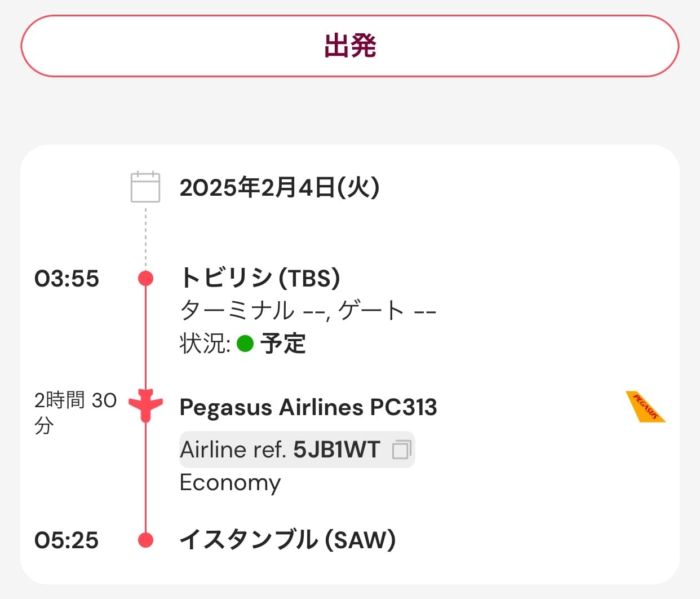The width and height of the screenshot is (700, 599).
Task: Click the booking code 5JB1WT text
Action: point(337,450)
